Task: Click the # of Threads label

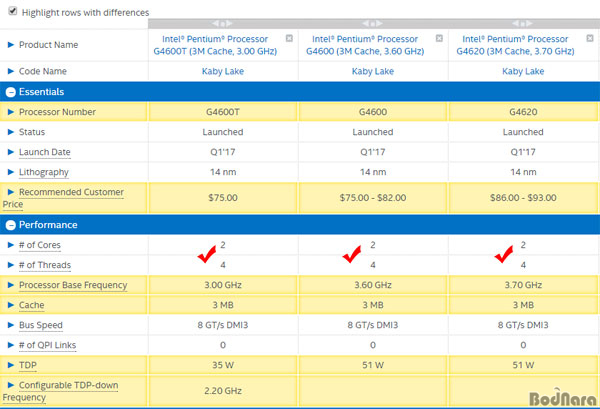Action: tap(45, 265)
